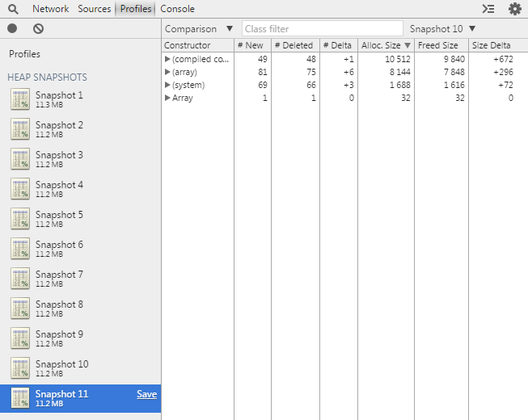Open the Console tab

click(x=177, y=9)
